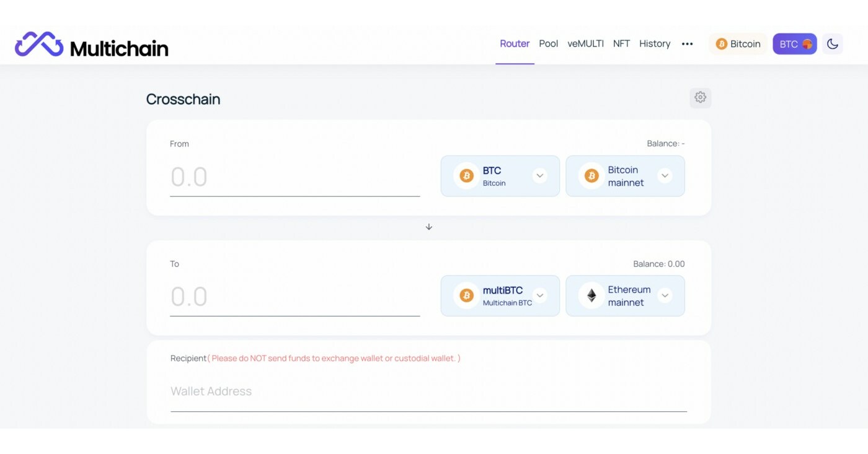
Task: Expand the Ethereum mainnet chain dropdown
Action: [665, 296]
